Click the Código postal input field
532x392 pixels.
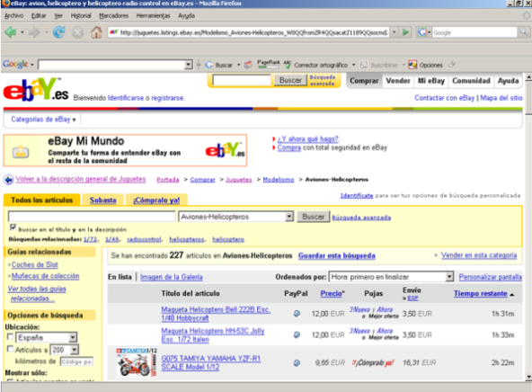coord(76,361)
